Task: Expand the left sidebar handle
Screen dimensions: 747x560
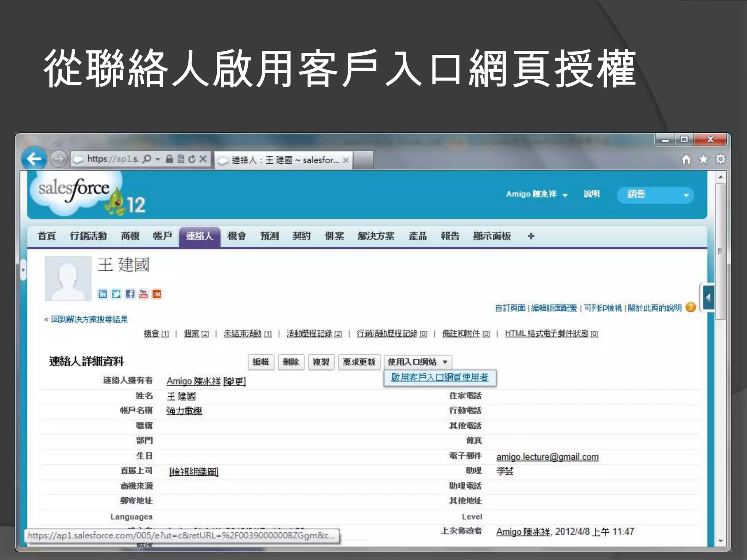Action: tap(23, 270)
